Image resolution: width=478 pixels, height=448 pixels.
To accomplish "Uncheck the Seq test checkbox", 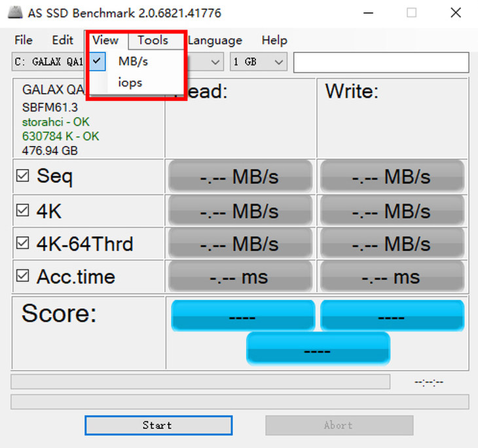I will pos(22,176).
